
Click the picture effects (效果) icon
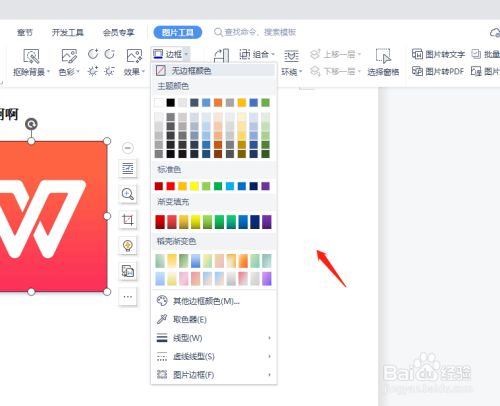[134, 55]
